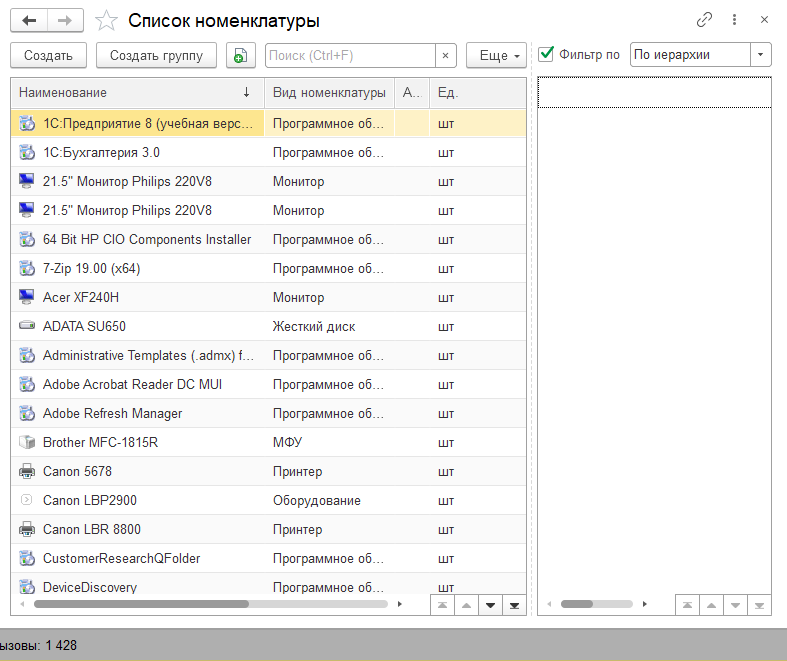Copy link using the chain icon
Image resolution: width=787 pixels, height=661 pixels.
click(705, 20)
